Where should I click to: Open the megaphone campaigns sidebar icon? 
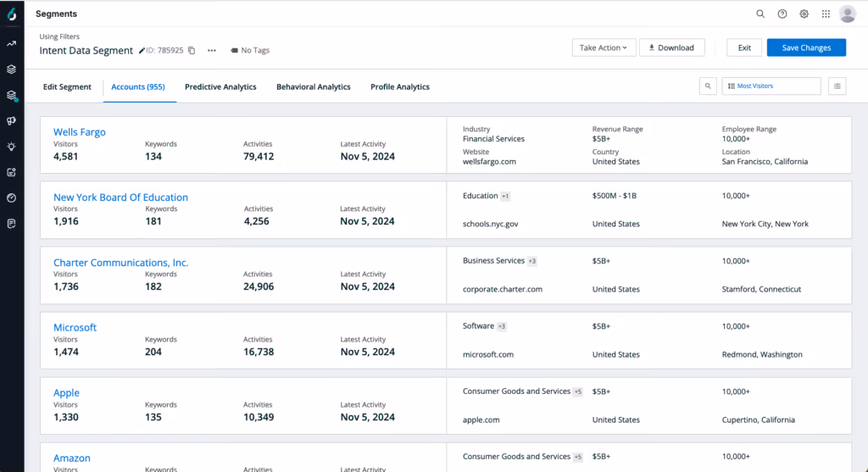(12, 120)
